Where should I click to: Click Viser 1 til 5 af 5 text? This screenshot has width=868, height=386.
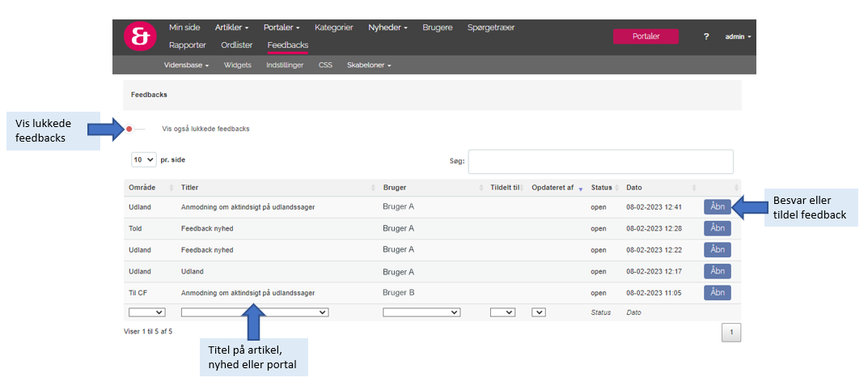point(148,332)
